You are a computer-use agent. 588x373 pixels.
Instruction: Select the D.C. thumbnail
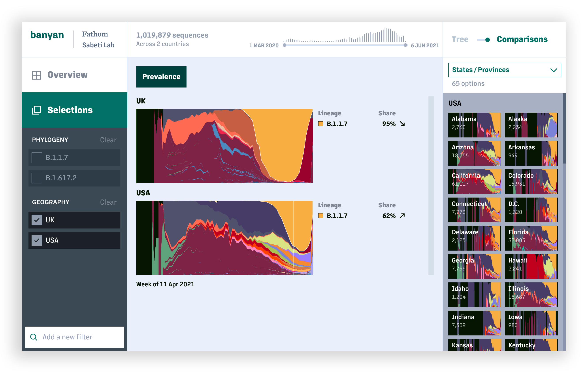[x=531, y=210]
